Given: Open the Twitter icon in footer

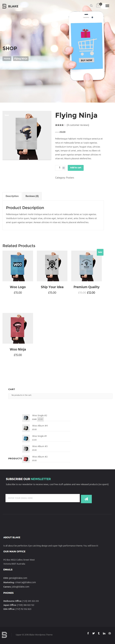Looking at the screenshot, I should pyautogui.click(x=94, y=633).
